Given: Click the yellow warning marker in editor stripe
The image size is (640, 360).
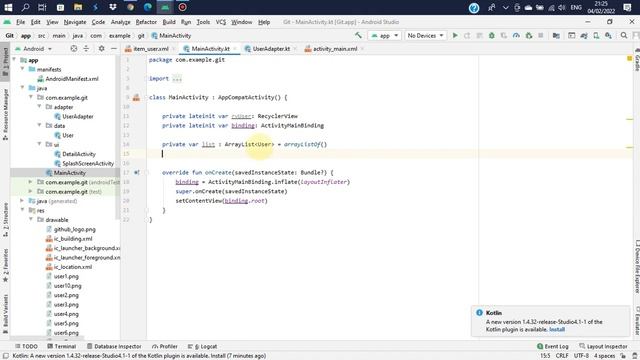Looking at the screenshot, I should pyautogui.click(x=629, y=59).
